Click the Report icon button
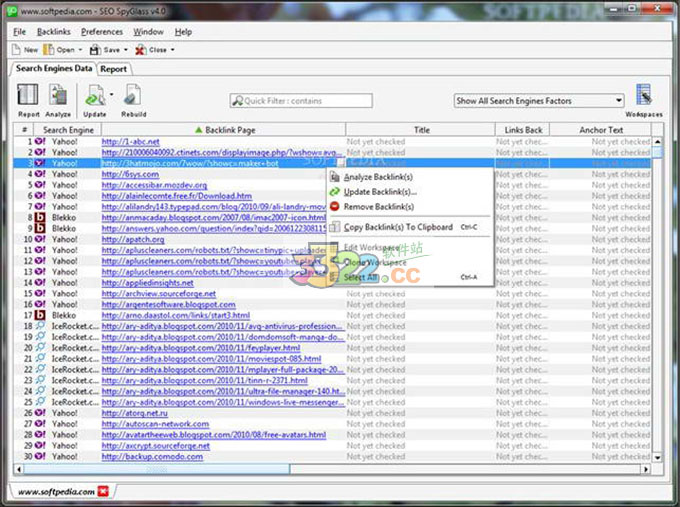The image size is (680, 507). (x=28, y=95)
